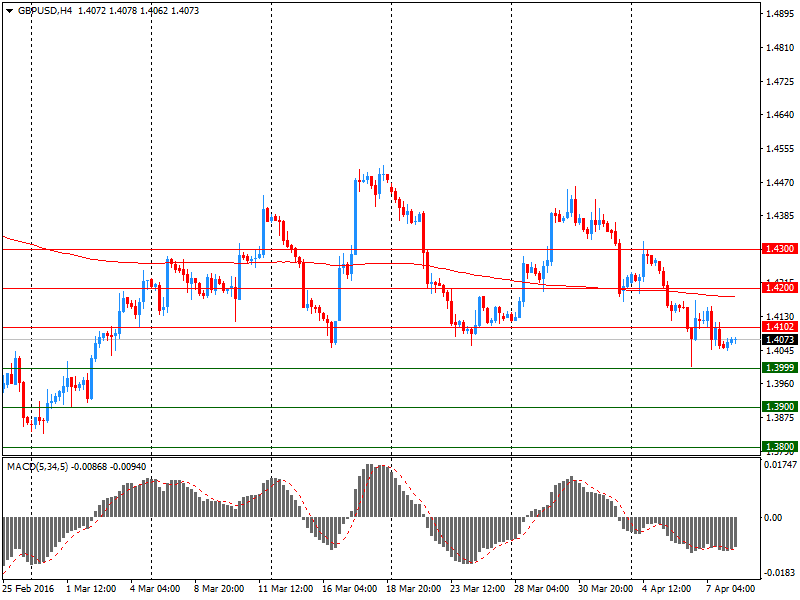Click the 1 Mar 12:00 time label

click(x=91, y=588)
